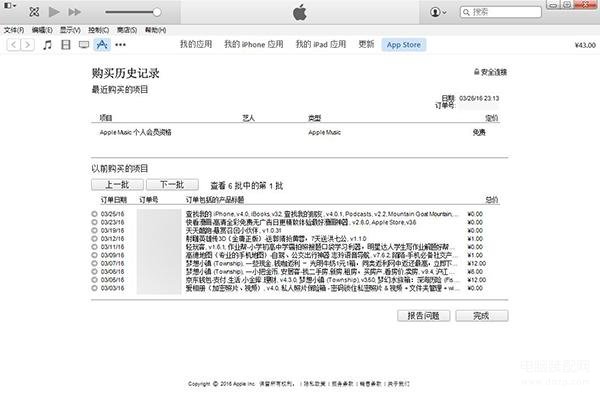600x395 pixels.
Task: Click the 总价 column header of previous orders
Action: (x=492, y=200)
